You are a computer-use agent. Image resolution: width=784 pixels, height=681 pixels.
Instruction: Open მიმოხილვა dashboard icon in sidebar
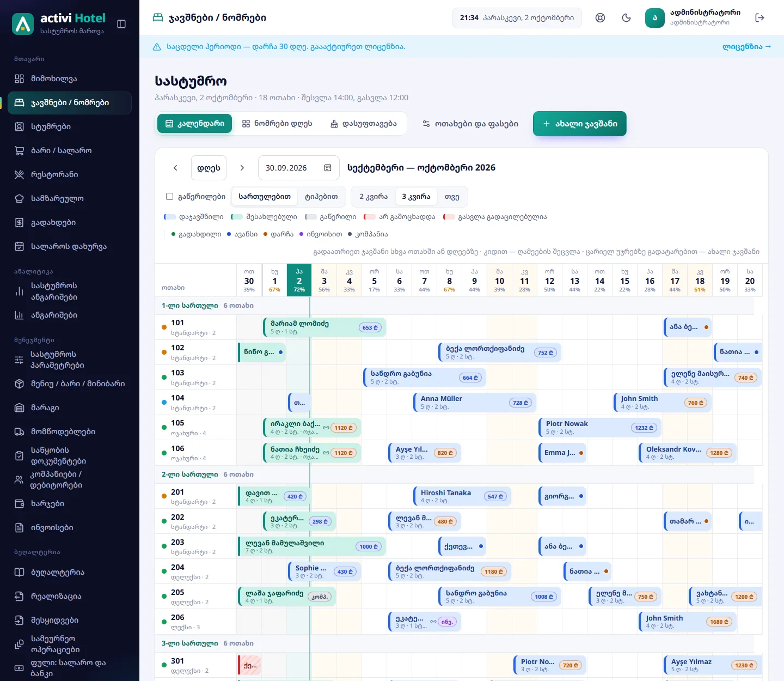point(19,78)
